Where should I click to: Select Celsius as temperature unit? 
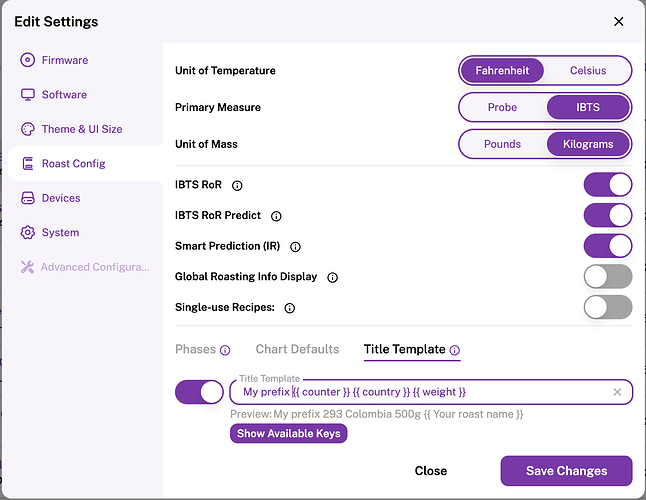(588, 71)
